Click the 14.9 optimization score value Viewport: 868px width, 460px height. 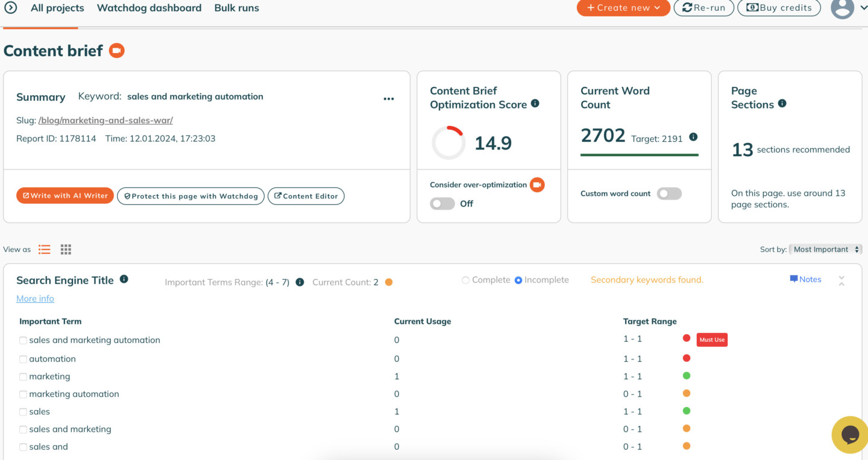click(493, 143)
